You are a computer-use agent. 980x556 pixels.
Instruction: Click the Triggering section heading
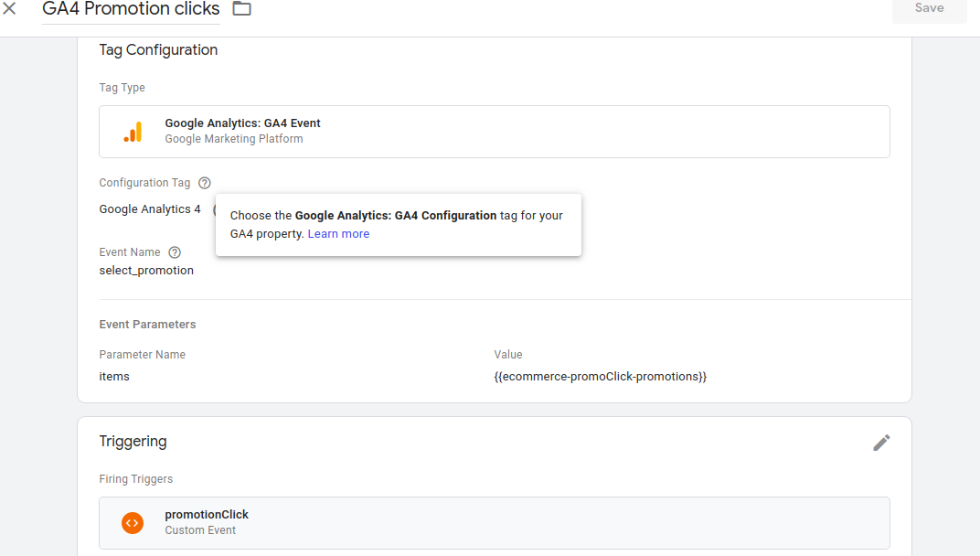pos(133,442)
